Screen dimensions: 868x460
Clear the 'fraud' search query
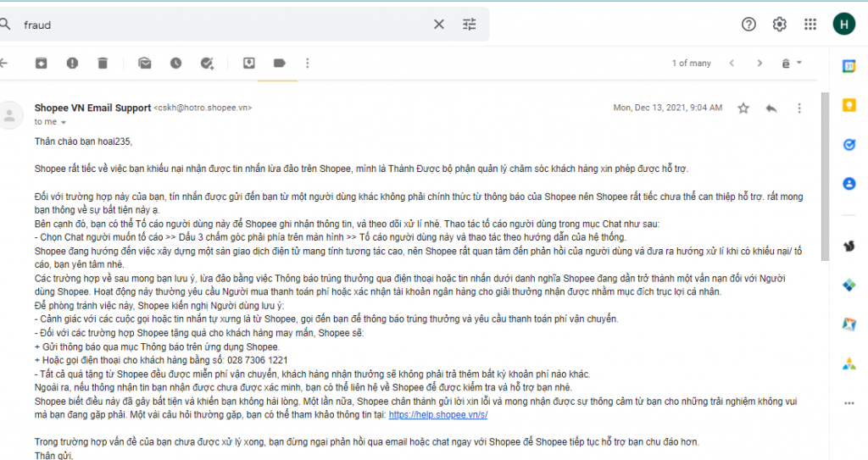click(438, 25)
